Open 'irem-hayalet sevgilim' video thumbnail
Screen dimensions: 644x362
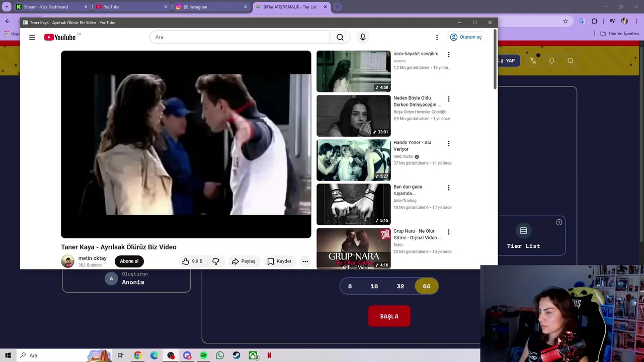point(353,71)
